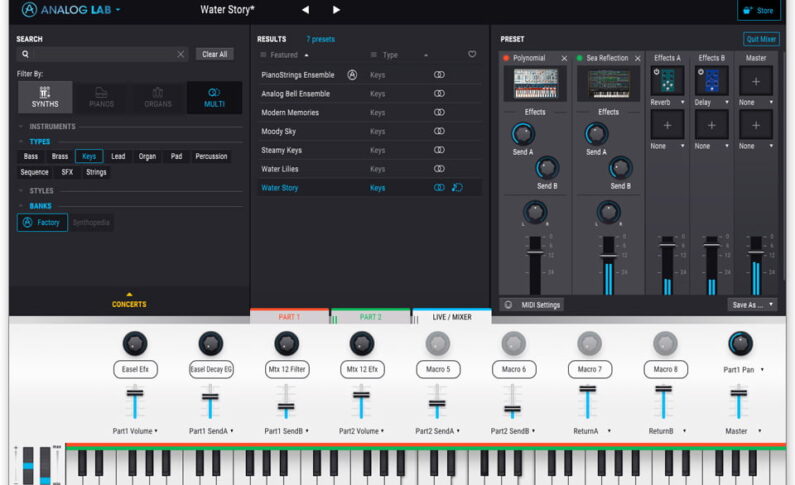Click the multi icon on Steamy Keys row

439,150
